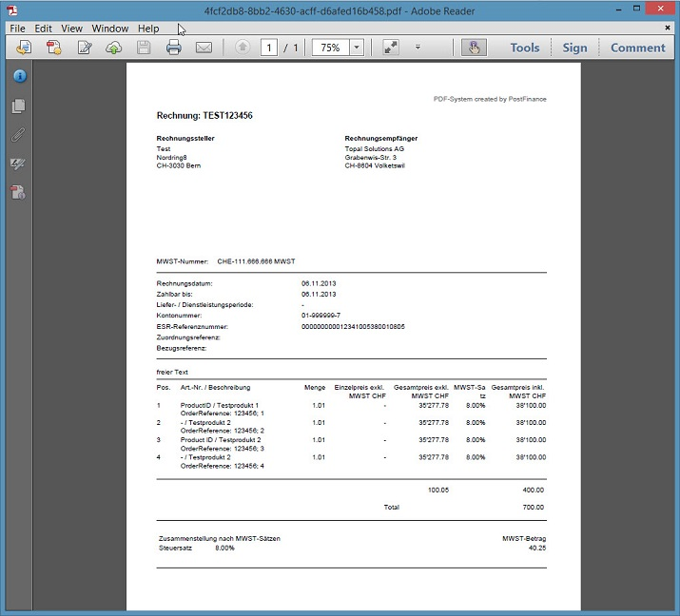
Task: Open the View menu
Action: (72, 29)
